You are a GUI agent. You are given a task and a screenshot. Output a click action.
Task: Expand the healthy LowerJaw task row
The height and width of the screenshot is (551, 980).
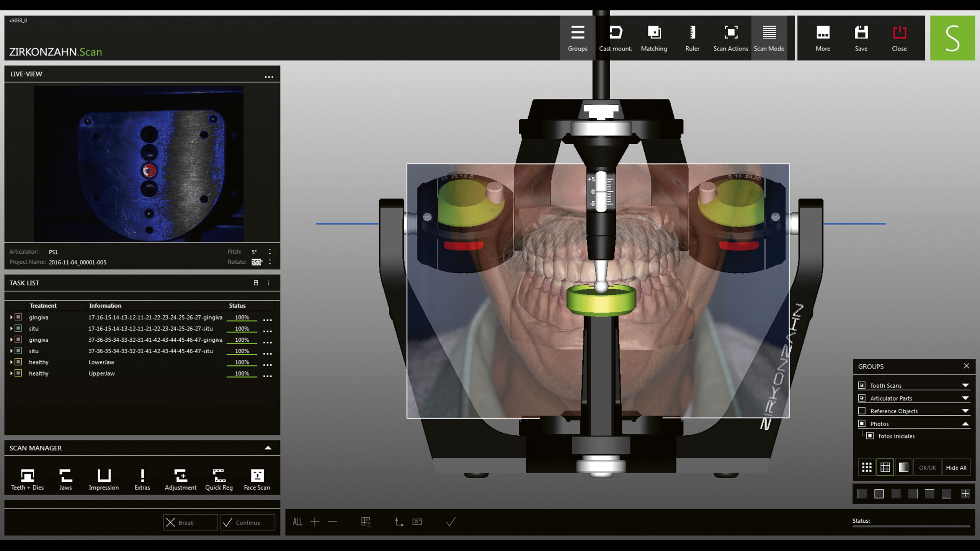click(x=11, y=362)
